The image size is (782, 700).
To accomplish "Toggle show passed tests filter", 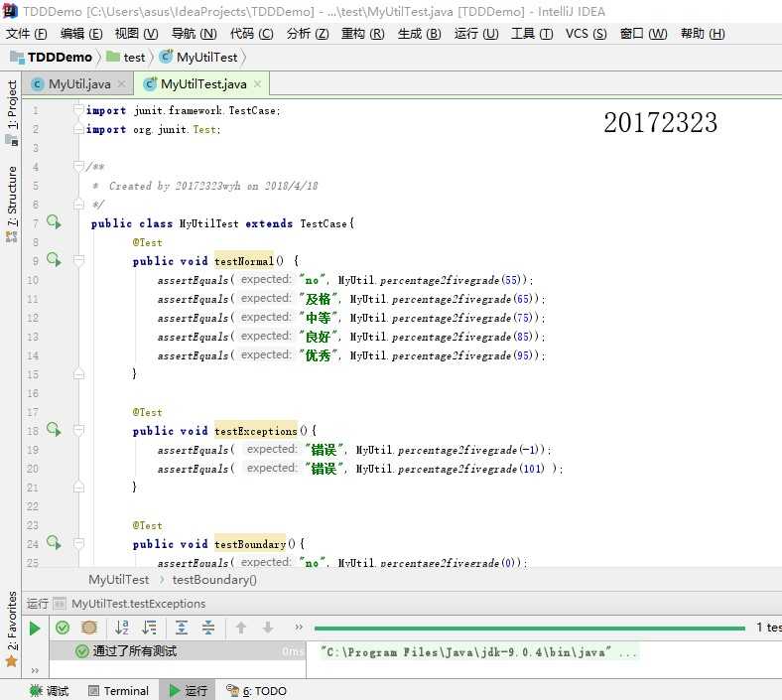I will coord(63,628).
